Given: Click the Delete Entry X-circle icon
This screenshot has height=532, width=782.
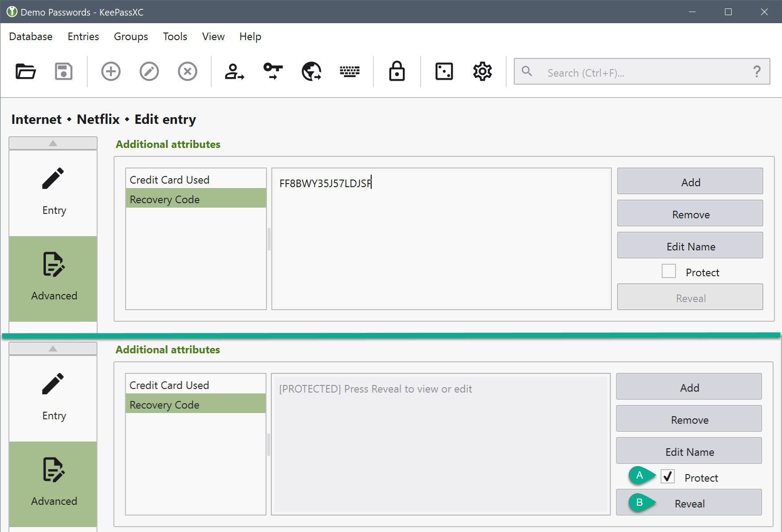Looking at the screenshot, I should (x=187, y=71).
